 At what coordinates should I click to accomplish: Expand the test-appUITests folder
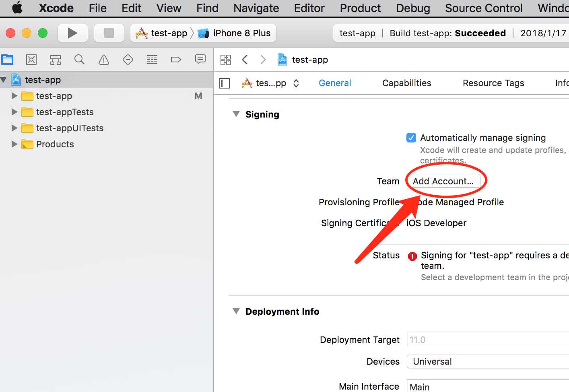[x=14, y=128]
